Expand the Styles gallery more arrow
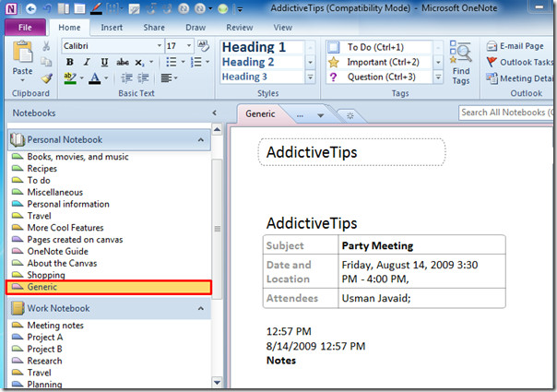This screenshot has height=392, width=557. point(310,77)
